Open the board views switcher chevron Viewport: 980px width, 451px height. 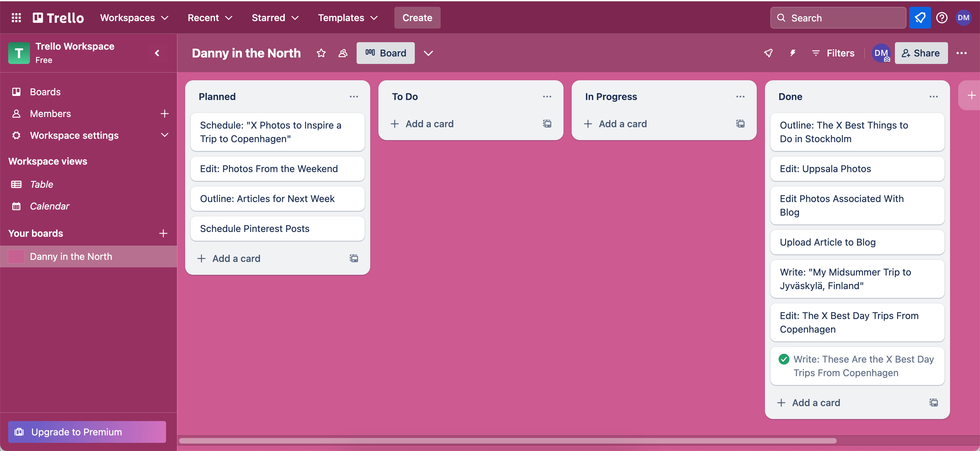point(428,53)
